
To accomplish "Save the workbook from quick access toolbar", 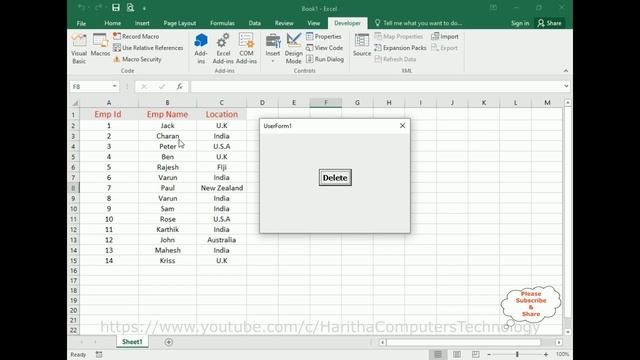I will click(116, 8).
